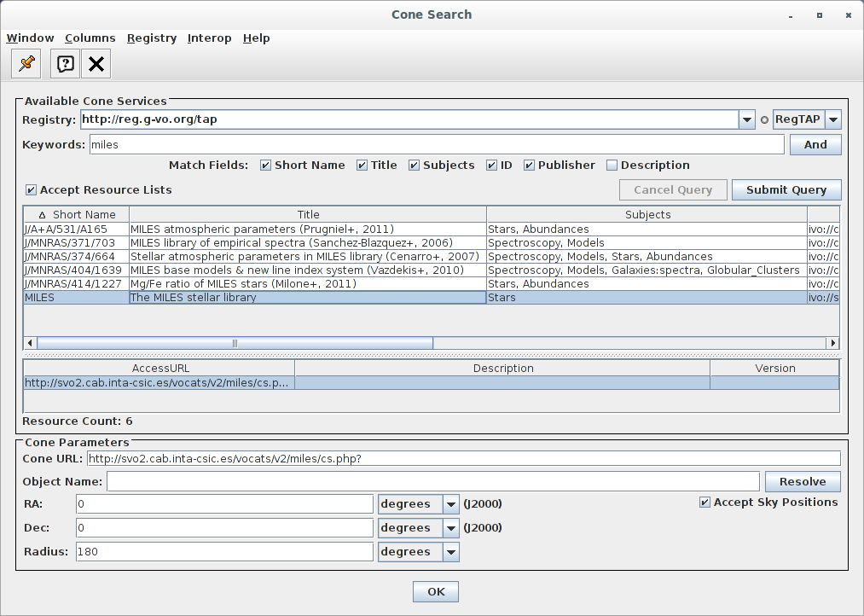Open the Columns menu
864x616 pixels.
tap(90, 38)
